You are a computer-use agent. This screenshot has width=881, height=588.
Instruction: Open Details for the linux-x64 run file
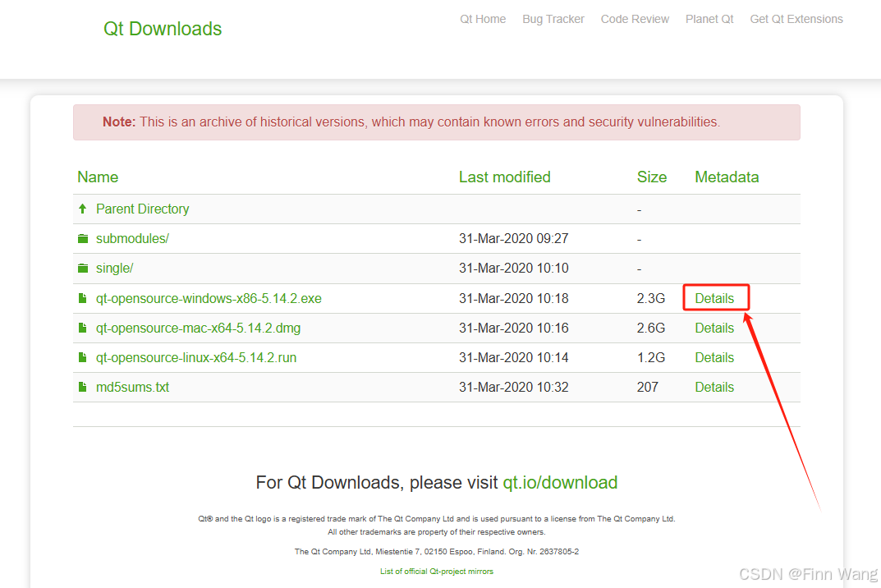click(714, 357)
